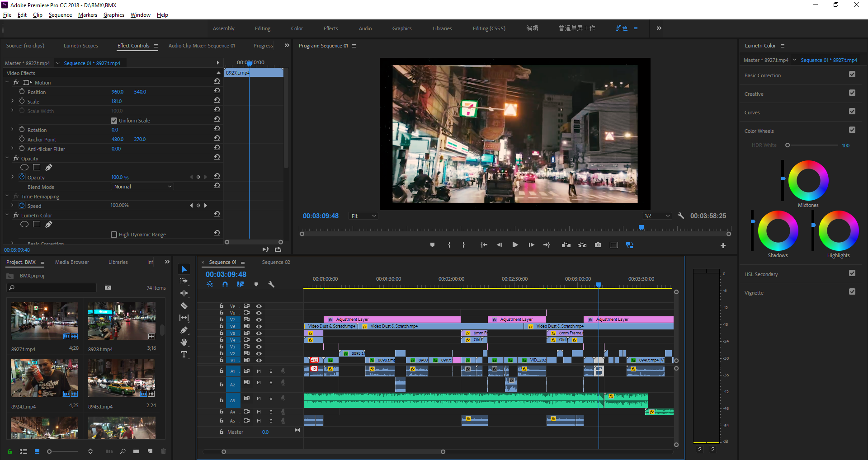Lock video track V1

click(222, 360)
